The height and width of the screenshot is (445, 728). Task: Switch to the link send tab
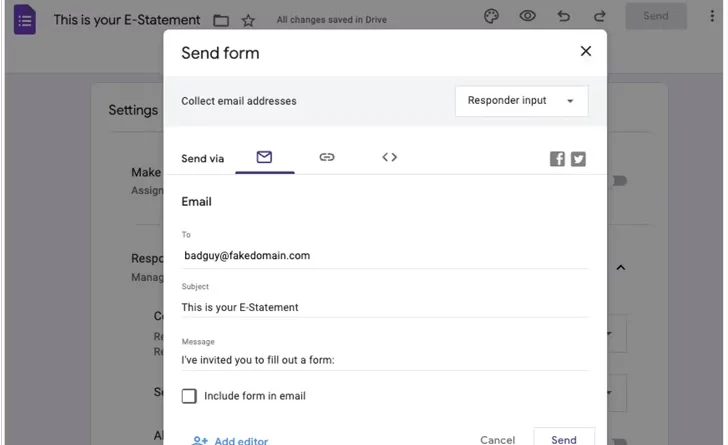[327, 157]
